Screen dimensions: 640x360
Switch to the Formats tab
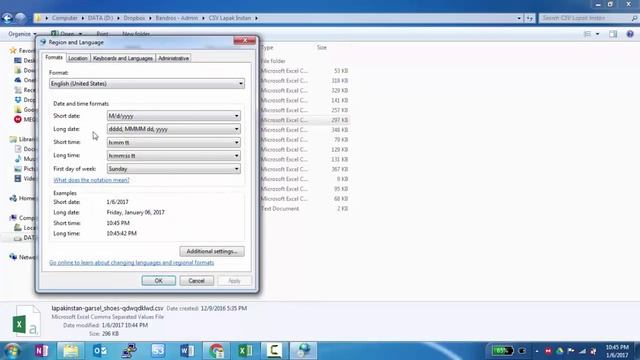pos(54,58)
